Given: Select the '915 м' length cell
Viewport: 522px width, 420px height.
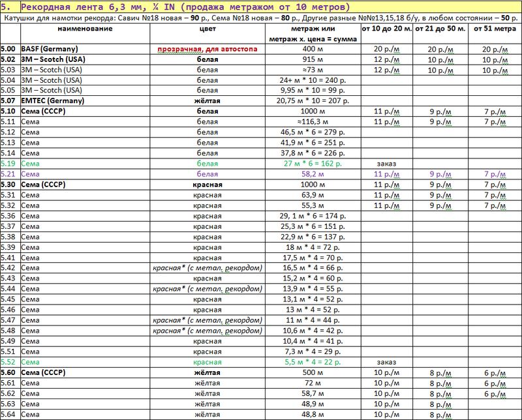Looking at the screenshot, I should coord(313,59).
